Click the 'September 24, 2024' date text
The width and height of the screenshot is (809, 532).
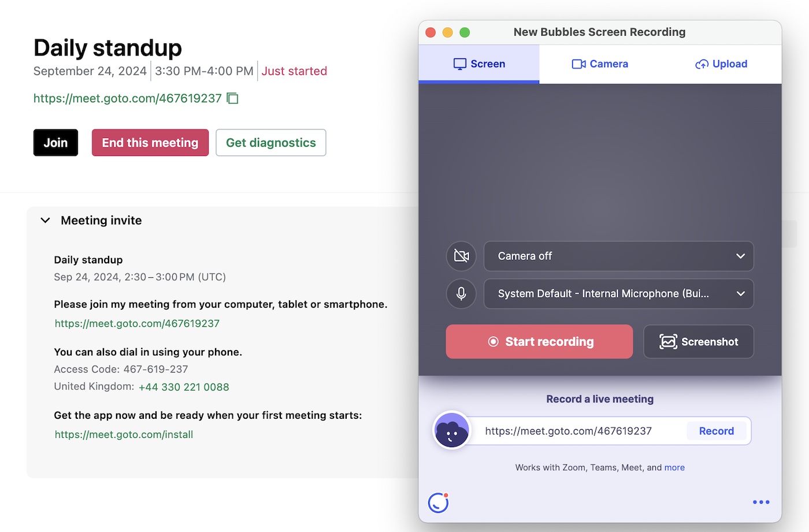90,71
